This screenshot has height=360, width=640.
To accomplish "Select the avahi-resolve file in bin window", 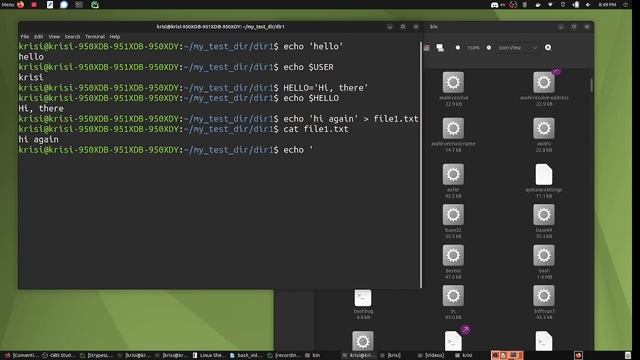I will tap(453, 89).
